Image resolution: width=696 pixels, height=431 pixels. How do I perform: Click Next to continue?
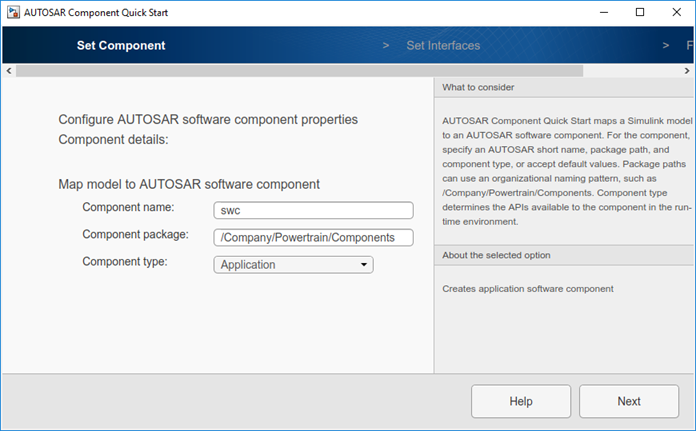628,402
